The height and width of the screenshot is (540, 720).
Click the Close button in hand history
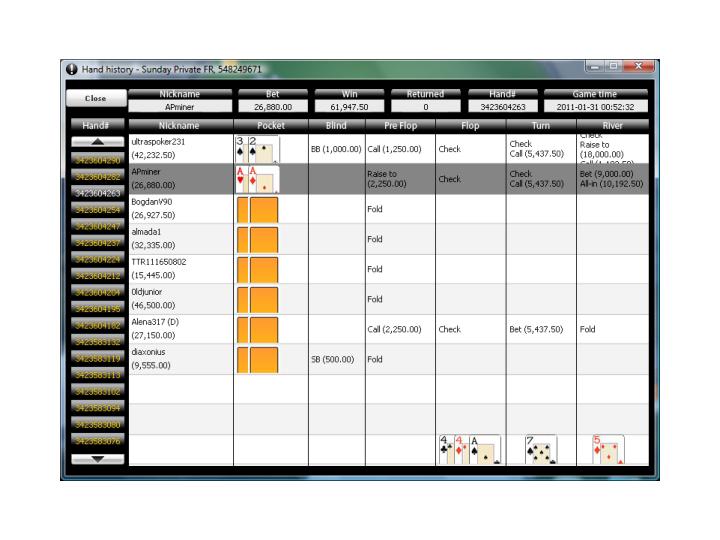(x=96, y=99)
